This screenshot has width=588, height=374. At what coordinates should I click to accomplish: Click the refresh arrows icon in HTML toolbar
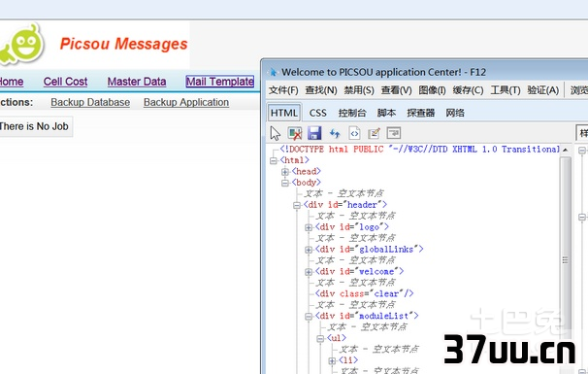[x=335, y=133]
